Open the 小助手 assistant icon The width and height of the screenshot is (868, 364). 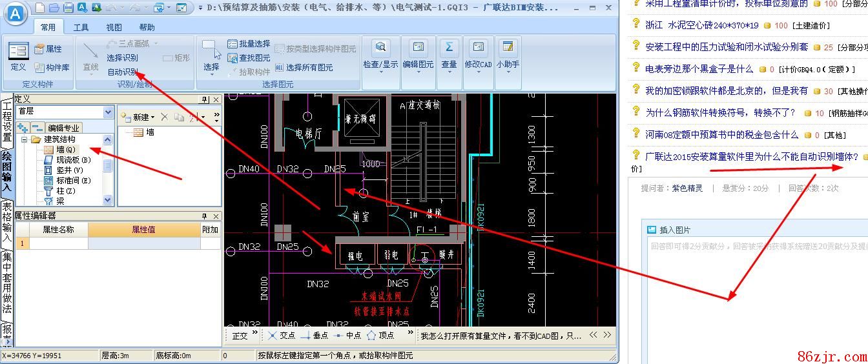(508, 55)
